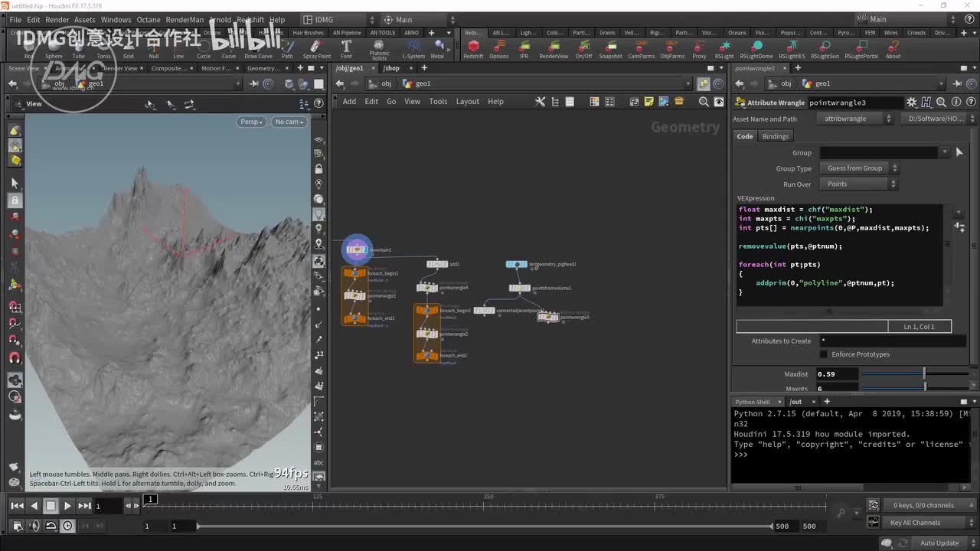Switch to the Bindings tab
The width and height of the screenshot is (980, 551).
coord(775,136)
